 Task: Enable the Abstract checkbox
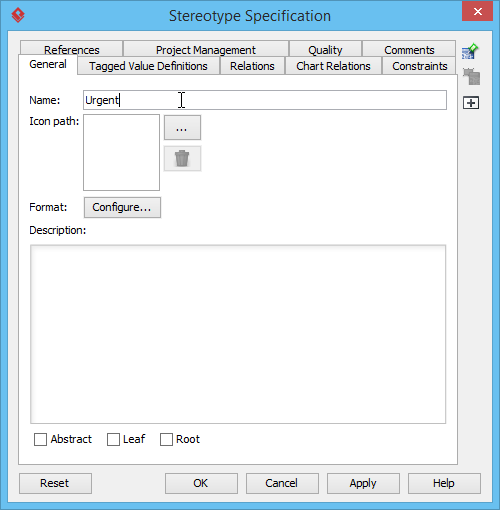[x=40, y=439]
